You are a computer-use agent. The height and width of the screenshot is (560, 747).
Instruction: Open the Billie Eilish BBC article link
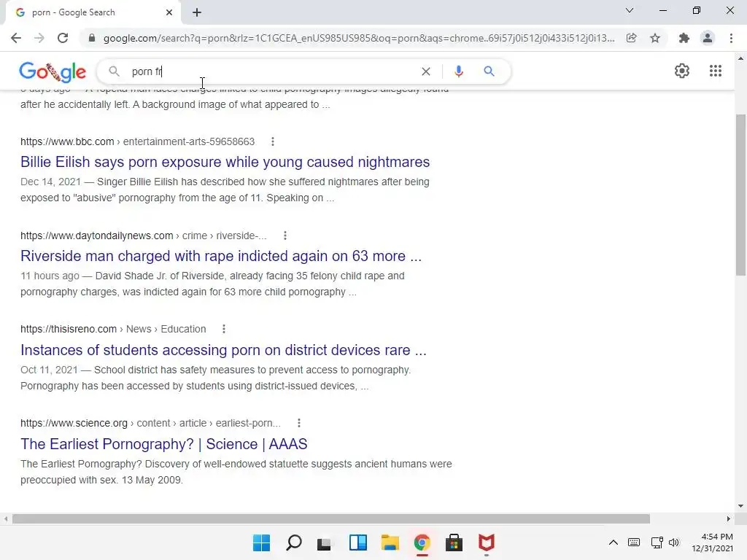click(x=225, y=162)
